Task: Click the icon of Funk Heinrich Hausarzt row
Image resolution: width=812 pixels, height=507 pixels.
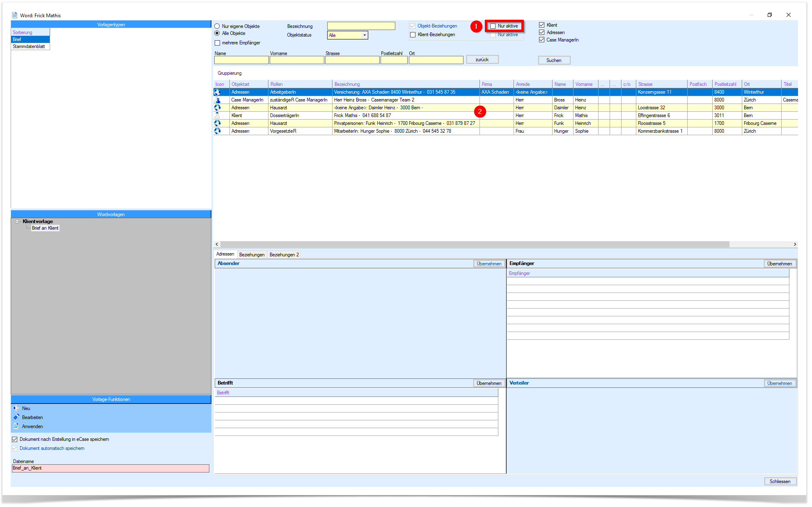Action: pos(217,123)
